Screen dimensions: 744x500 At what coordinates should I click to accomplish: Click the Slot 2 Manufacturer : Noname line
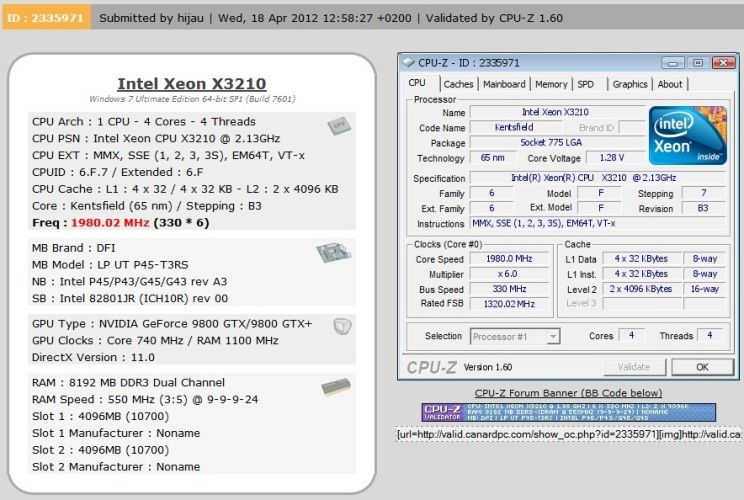click(x=116, y=467)
